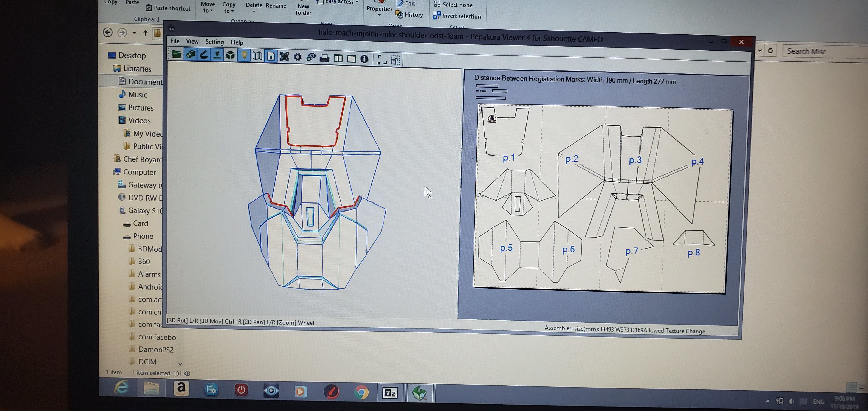Click the p.7 label in 2D pattern

point(631,251)
